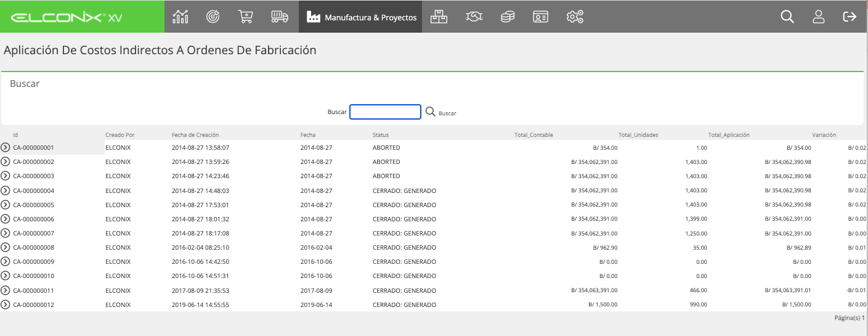Viewport: 868px width, 336px height.
Task: Click CERRADO: GENERADO status of CA-000000006
Action: point(404,219)
